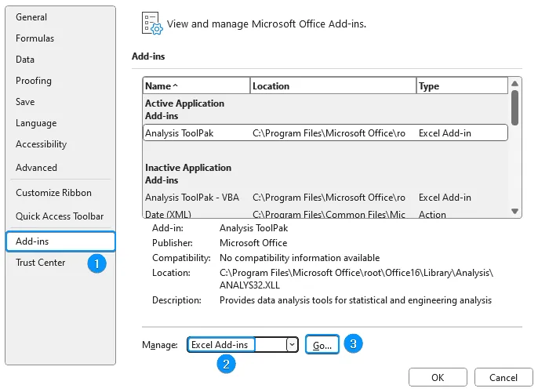Viewport: 538px width, 392px height.
Task: Select Add-ins in the sidebar
Action: tap(60, 241)
